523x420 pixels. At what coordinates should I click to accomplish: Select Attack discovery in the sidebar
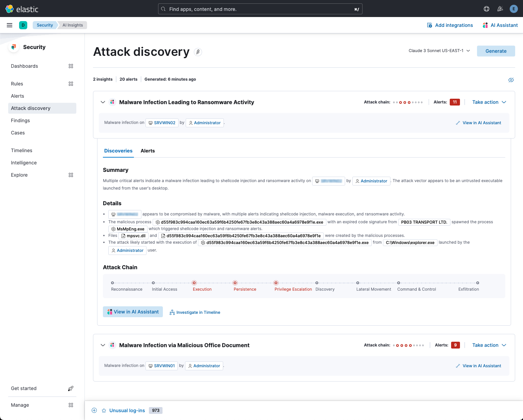42,108
